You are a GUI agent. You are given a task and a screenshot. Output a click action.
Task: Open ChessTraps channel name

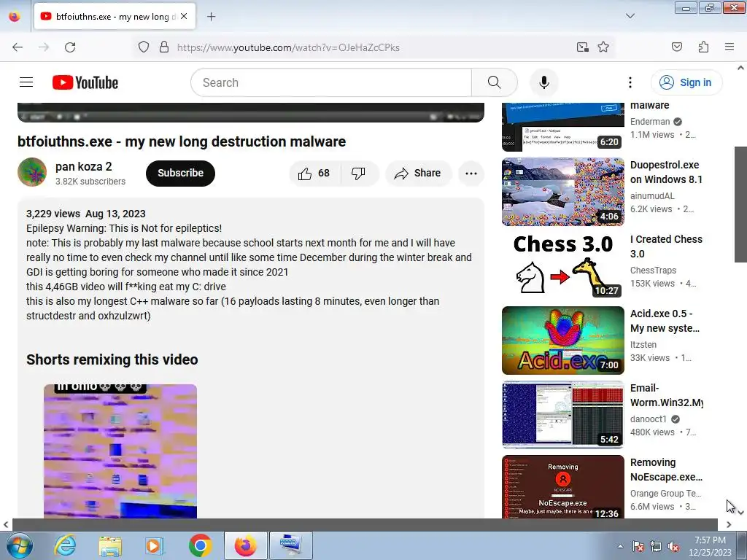coord(653,271)
